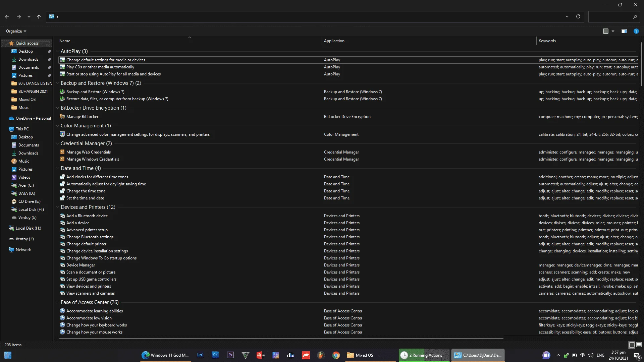
Task: Open the address bar history dropdown
Action: point(567,17)
